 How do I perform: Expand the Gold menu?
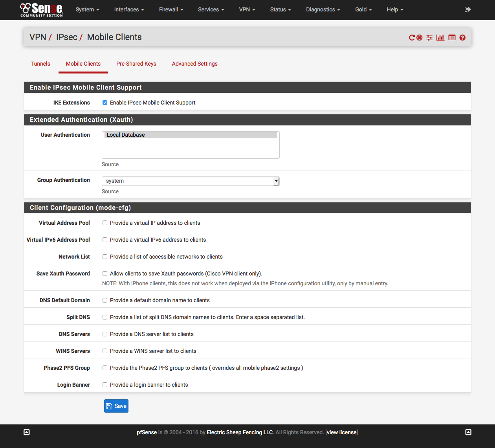pyautogui.click(x=363, y=9)
